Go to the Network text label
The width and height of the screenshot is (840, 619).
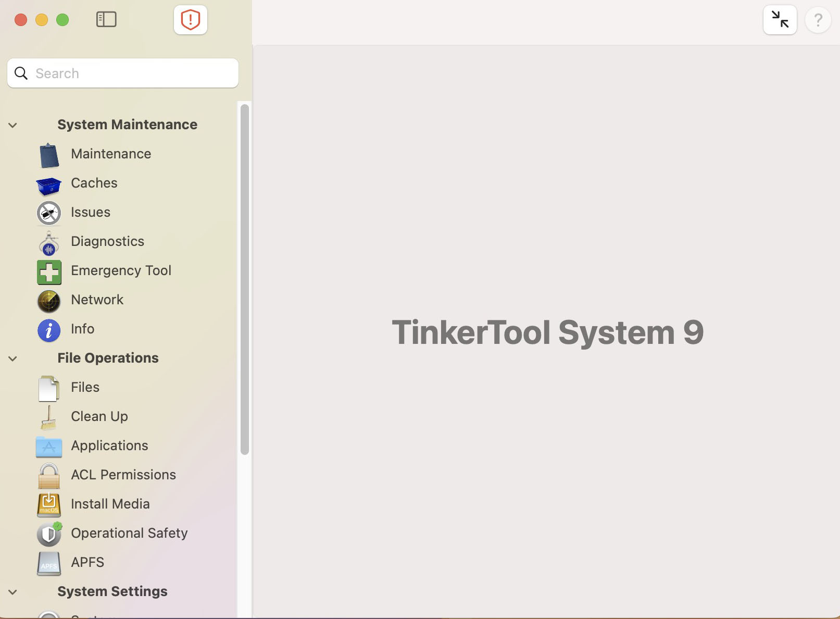pyautogui.click(x=97, y=300)
